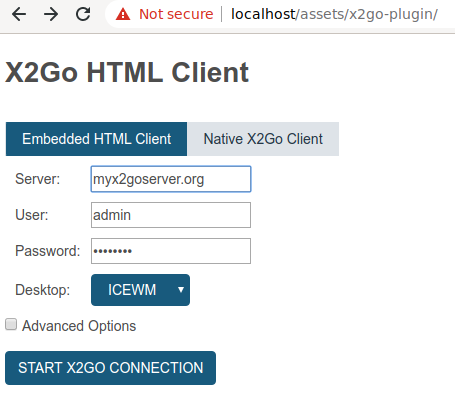This screenshot has width=455, height=398.
Task: Switch to the Embedded HTML Client tab
Action: [x=96, y=139]
